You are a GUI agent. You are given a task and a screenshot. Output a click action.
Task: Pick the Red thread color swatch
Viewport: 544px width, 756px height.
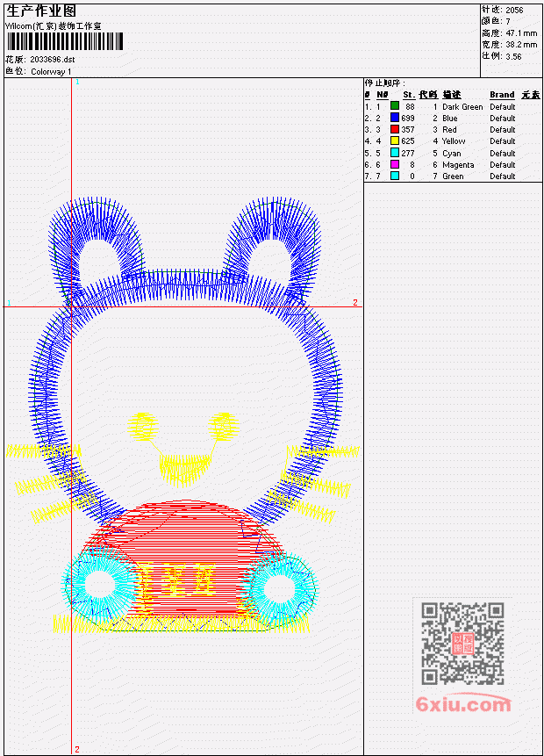tap(395, 129)
